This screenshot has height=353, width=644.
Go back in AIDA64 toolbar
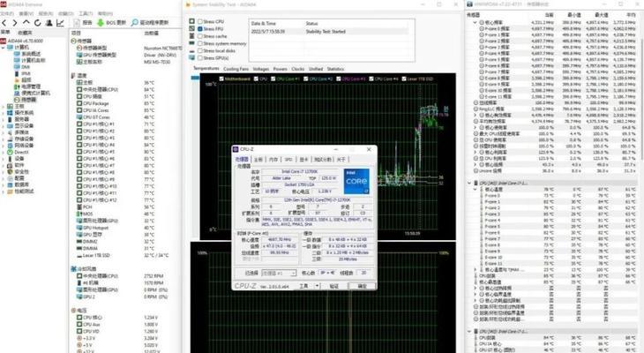[4, 23]
